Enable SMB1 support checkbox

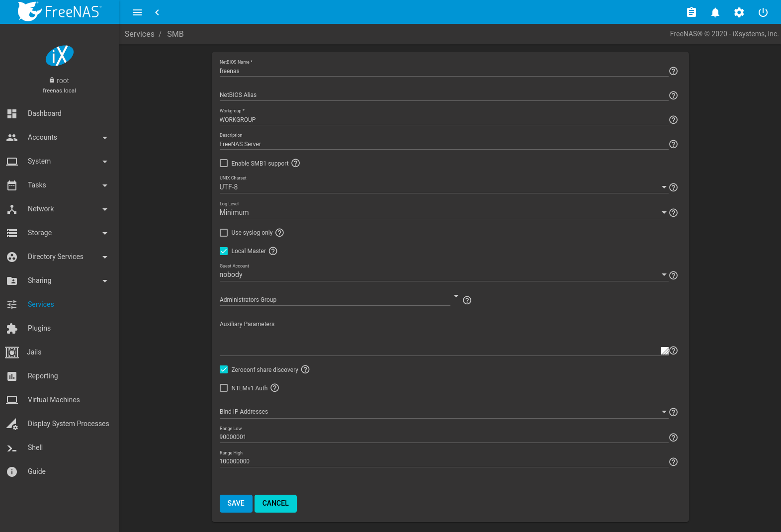coord(224,163)
